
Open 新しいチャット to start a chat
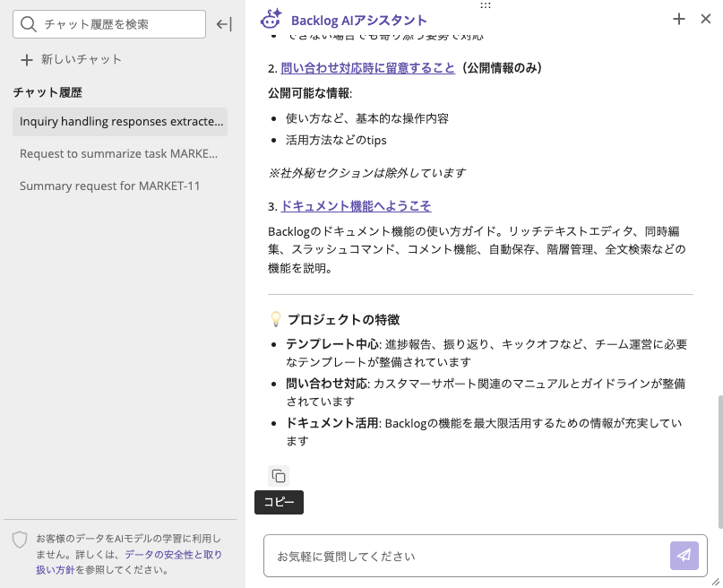pyautogui.click(x=72, y=59)
